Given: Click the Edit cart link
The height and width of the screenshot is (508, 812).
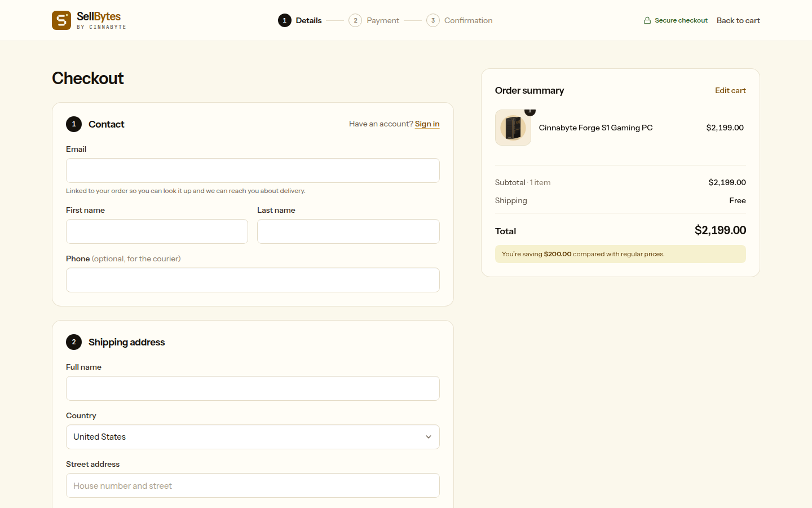Looking at the screenshot, I should point(730,90).
